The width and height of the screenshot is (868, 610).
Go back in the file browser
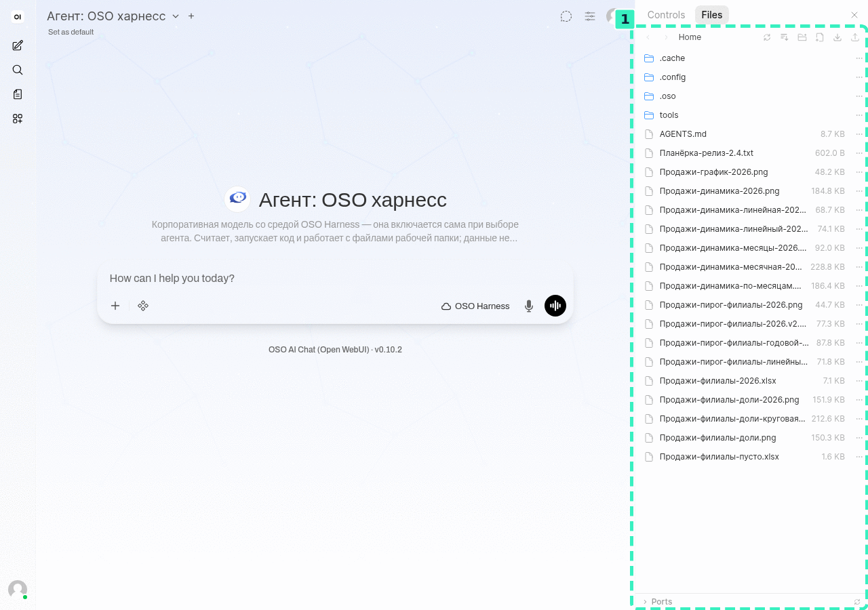coord(648,37)
